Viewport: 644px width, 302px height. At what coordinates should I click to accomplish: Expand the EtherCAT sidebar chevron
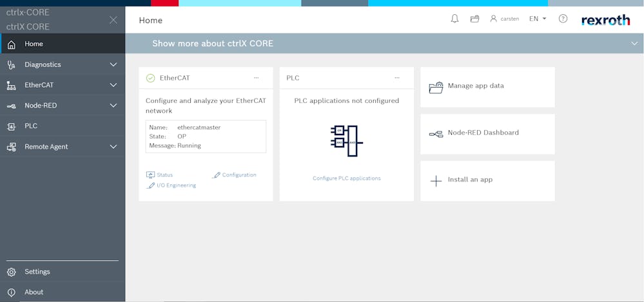point(113,85)
